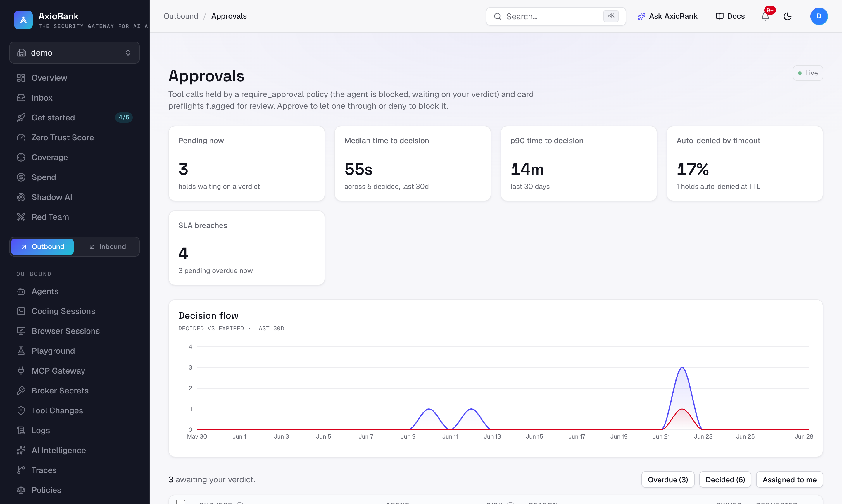Click the Browser Sessions monitor icon
This screenshot has height=504, width=842.
click(21, 331)
